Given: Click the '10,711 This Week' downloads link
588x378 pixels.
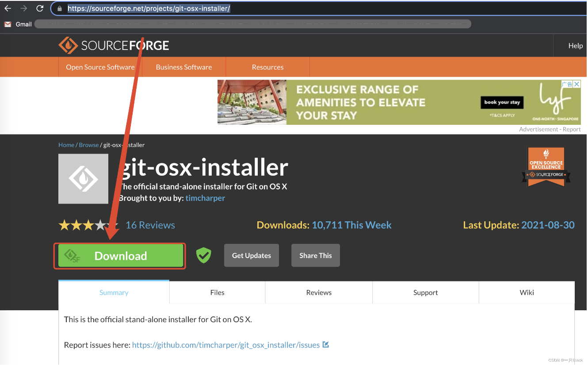Looking at the screenshot, I should click(351, 225).
